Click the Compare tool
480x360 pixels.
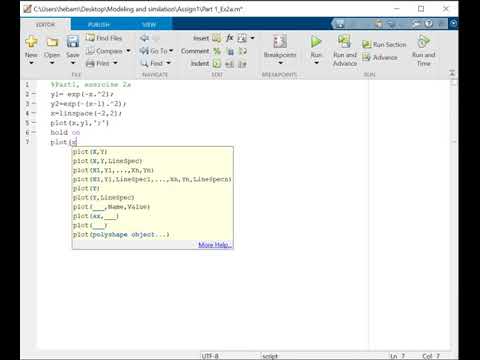104,51
